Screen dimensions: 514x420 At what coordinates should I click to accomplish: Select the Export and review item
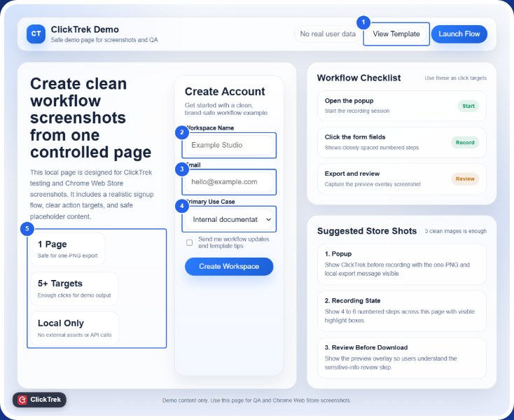(401, 179)
